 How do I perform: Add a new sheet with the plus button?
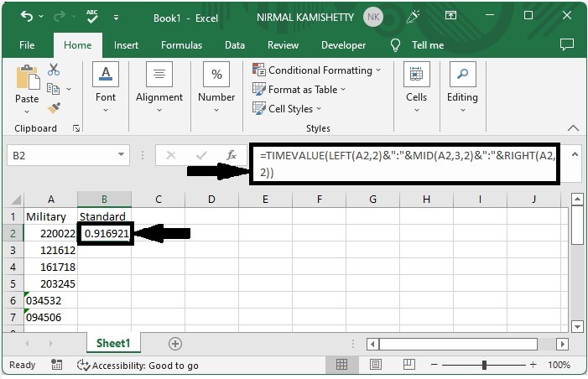click(x=175, y=344)
